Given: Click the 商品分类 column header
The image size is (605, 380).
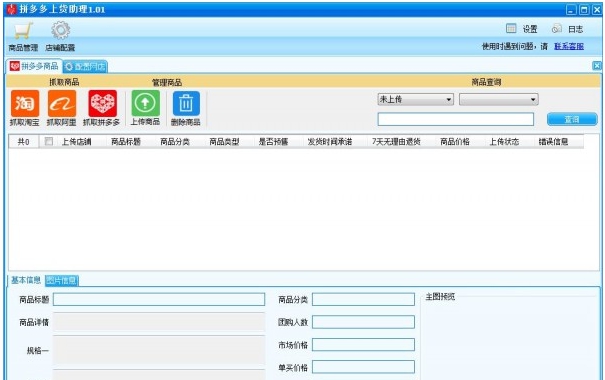Looking at the screenshot, I should (x=175, y=142).
